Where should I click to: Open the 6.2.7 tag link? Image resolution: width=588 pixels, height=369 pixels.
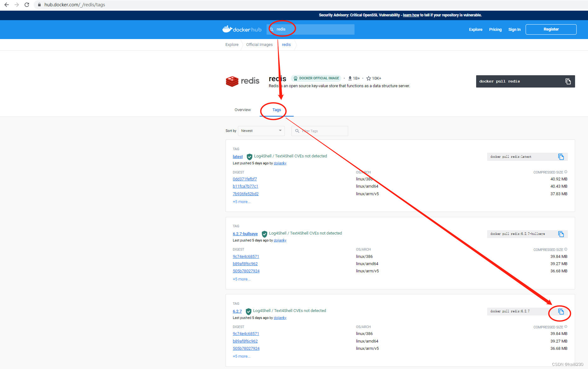click(x=237, y=311)
